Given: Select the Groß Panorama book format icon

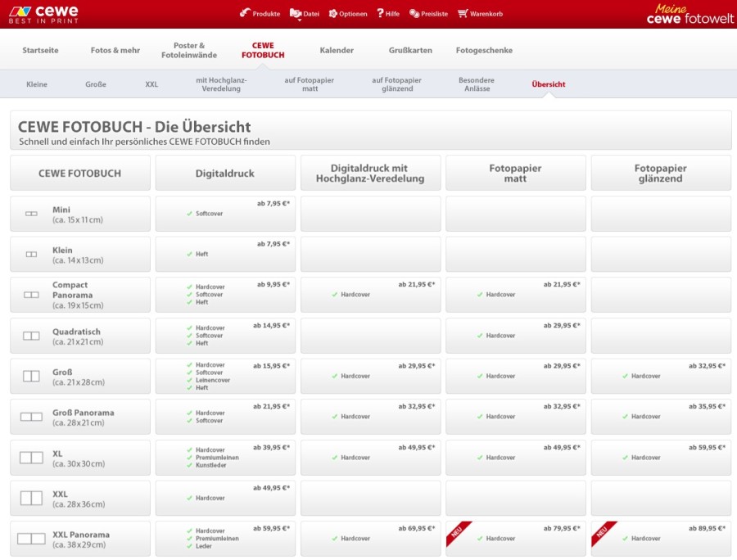Looking at the screenshot, I should pyautogui.click(x=31, y=417).
